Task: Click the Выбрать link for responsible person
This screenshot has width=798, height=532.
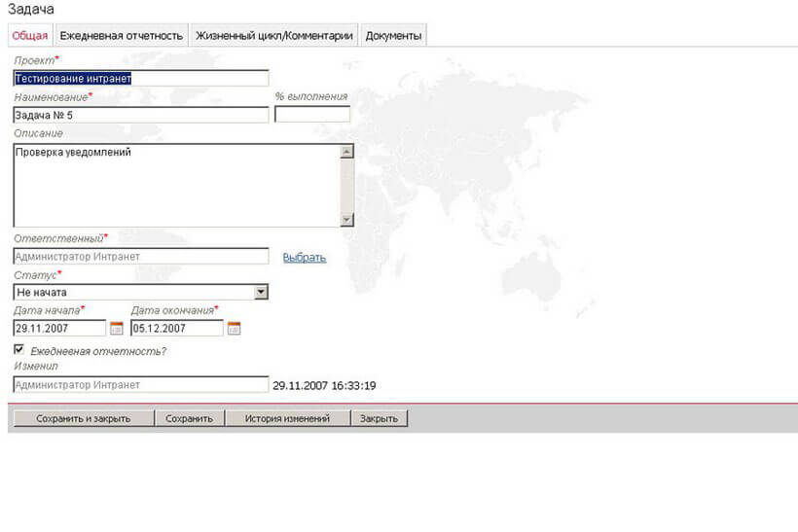Action: point(304,258)
